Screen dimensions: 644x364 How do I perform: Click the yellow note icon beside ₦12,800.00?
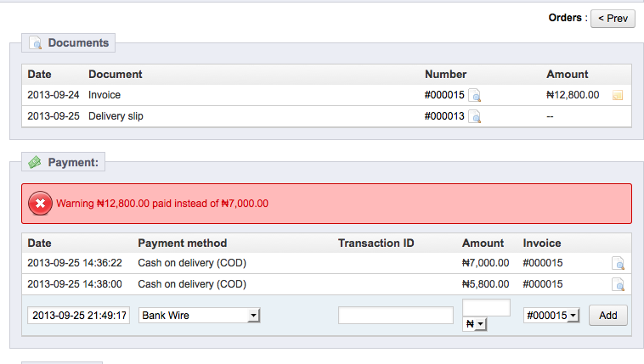click(x=618, y=96)
